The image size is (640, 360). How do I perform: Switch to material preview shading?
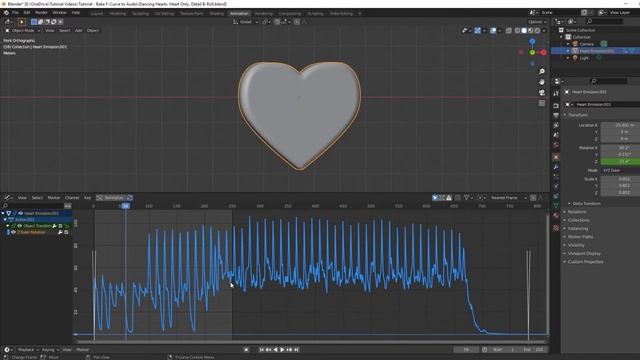[x=531, y=31]
